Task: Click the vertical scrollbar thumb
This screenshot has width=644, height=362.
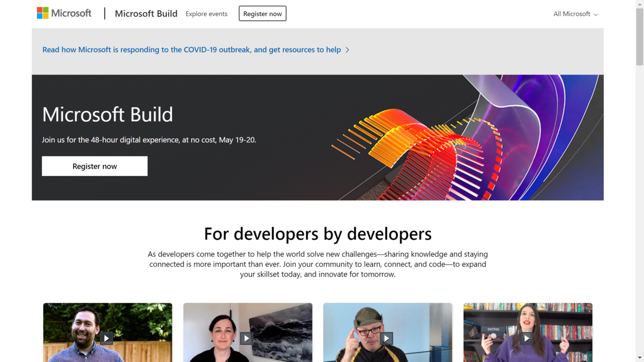Action: [639, 36]
